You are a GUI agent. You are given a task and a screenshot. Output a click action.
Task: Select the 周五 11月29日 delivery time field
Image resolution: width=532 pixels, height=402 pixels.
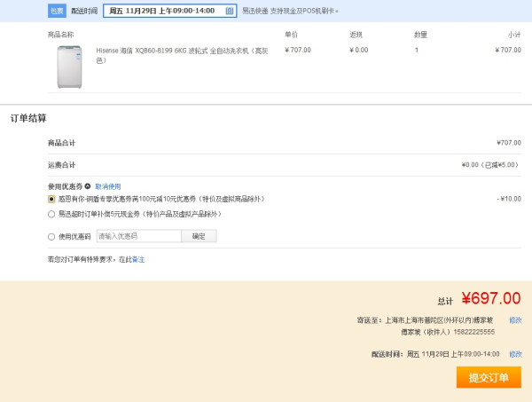coord(170,11)
